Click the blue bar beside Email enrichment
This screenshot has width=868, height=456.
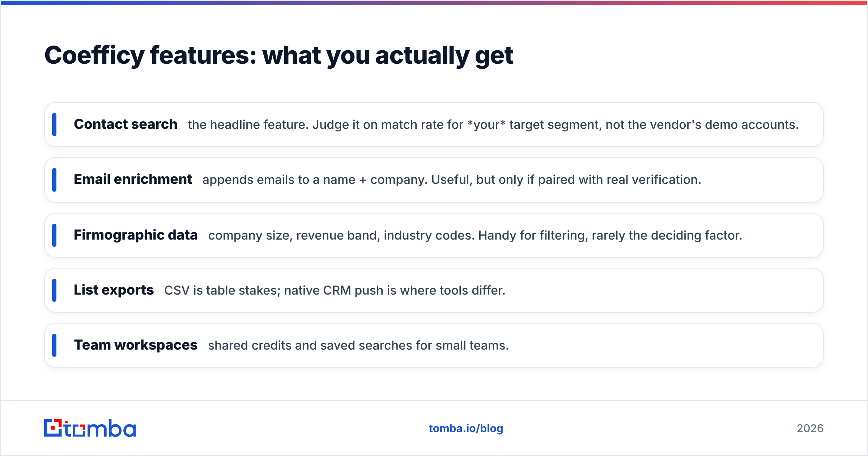click(x=54, y=180)
